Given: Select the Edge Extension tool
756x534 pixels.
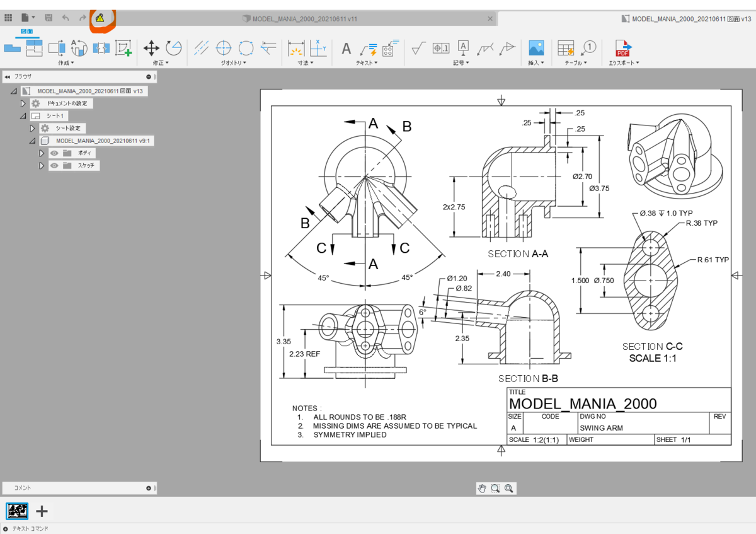Looking at the screenshot, I should (x=268, y=47).
